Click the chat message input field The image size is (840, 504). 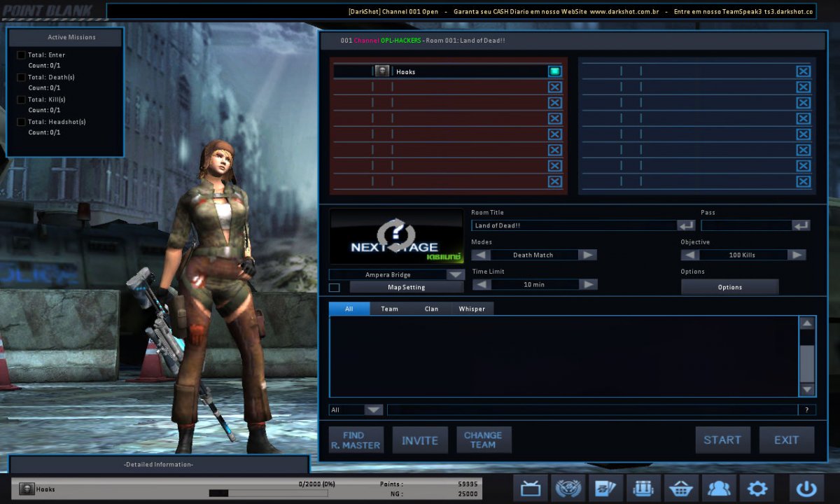pos(592,410)
